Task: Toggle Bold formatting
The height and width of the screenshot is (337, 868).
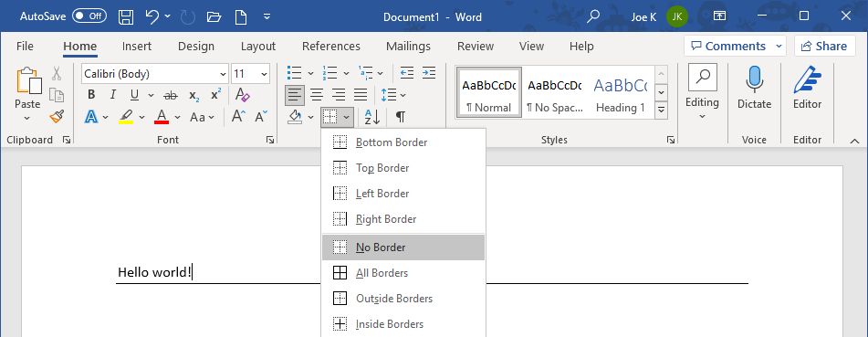Action: click(91, 95)
